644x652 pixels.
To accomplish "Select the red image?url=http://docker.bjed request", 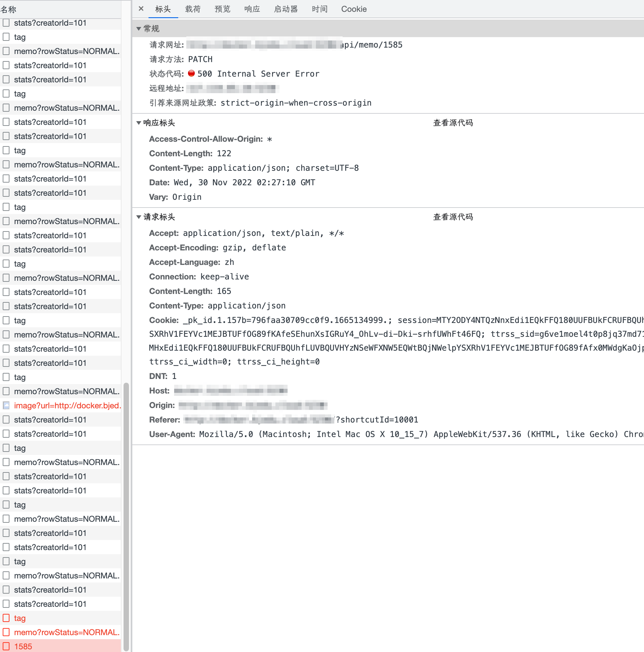I will pos(60,405).
